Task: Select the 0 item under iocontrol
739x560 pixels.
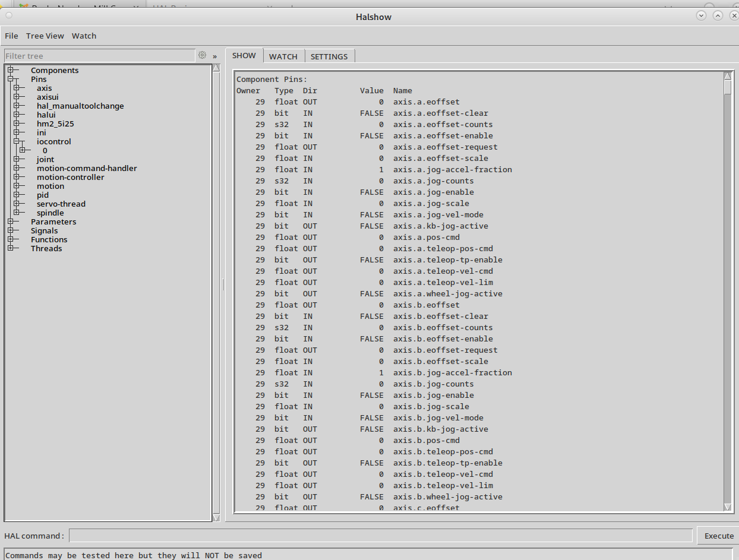Action: tap(45, 150)
